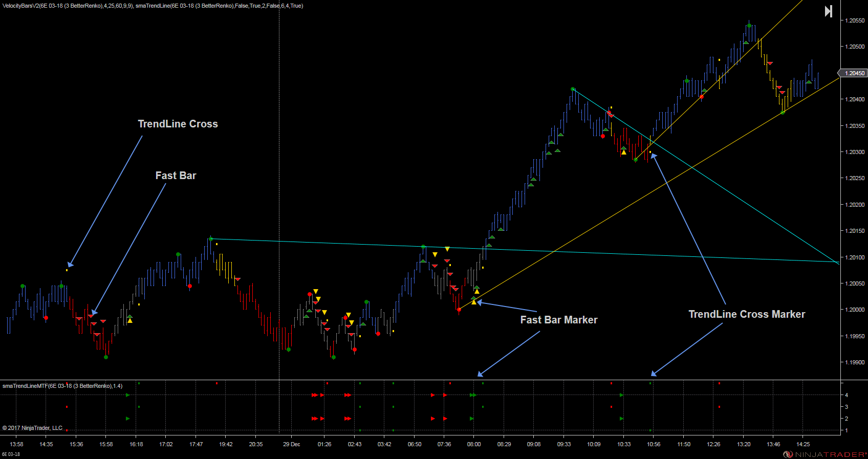Screen dimensions: 868x459
Task: Select the current price marker 1.20450
Action: click(x=853, y=73)
